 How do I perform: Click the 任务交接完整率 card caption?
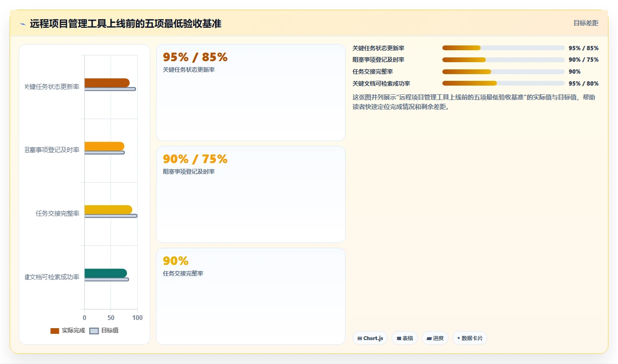(183, 274)
